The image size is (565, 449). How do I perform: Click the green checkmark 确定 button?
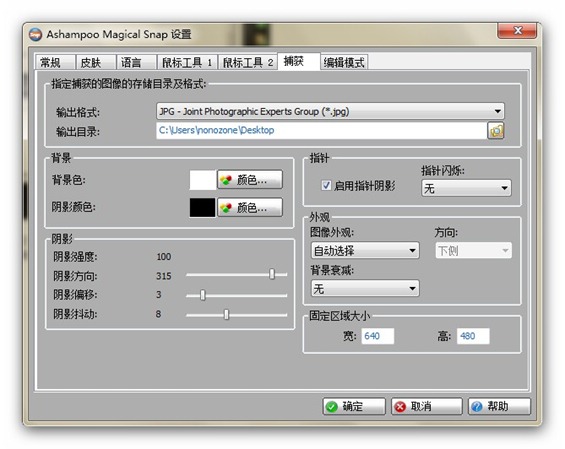[x=353, y=406]
